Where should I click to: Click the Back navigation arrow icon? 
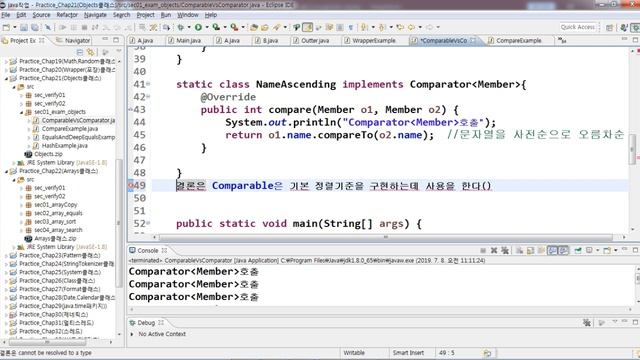pos(411,27)
